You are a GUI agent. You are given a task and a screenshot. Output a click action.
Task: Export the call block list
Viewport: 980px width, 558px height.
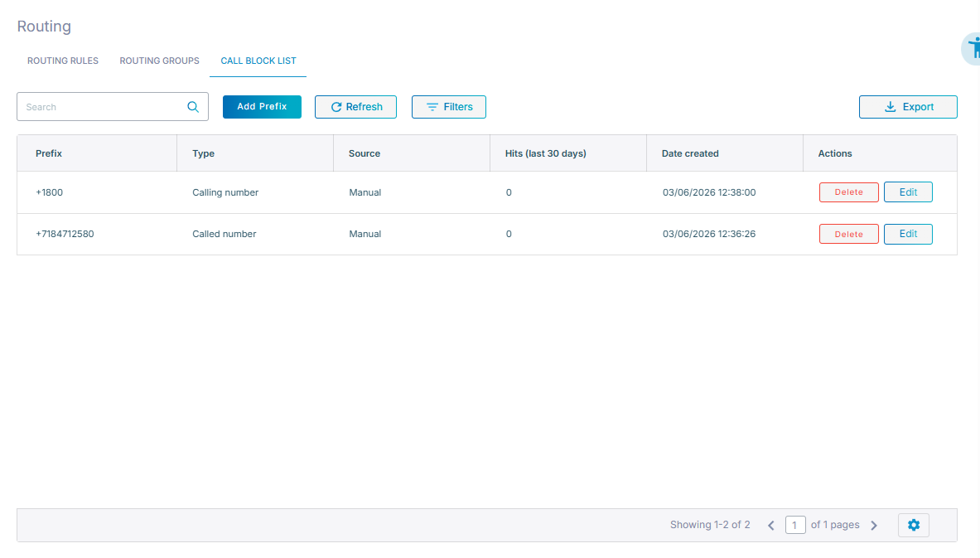click(x=908, y=107)
